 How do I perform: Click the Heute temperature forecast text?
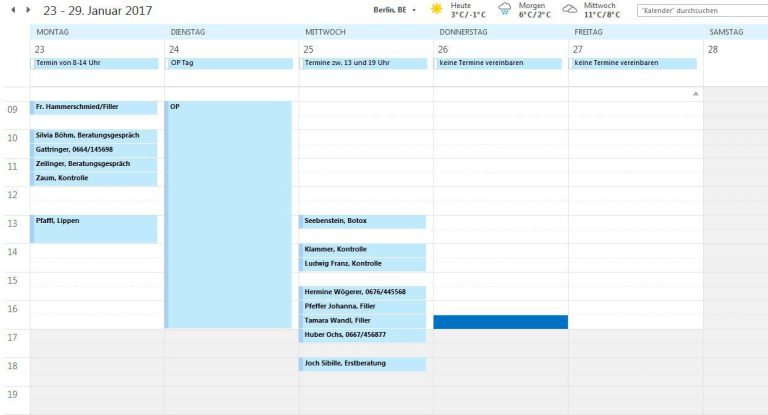468,15
